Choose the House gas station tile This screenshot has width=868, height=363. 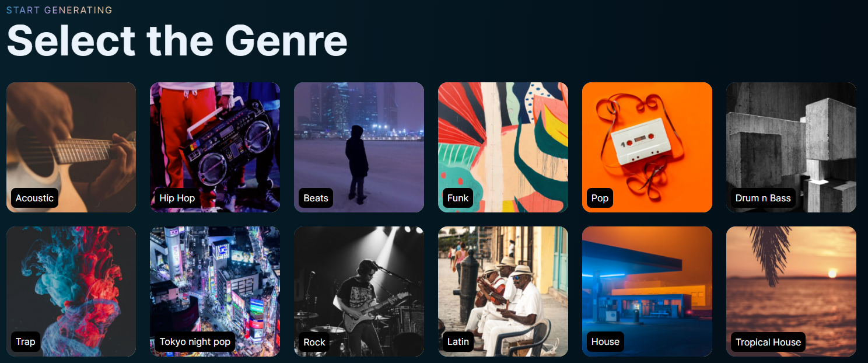pyautogui.click(x=647, y=291)
